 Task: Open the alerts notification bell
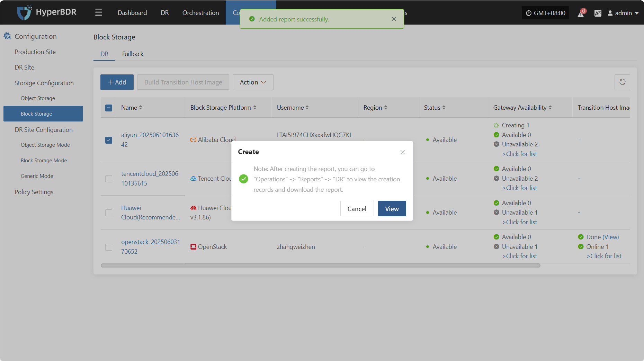coord(581,13)
